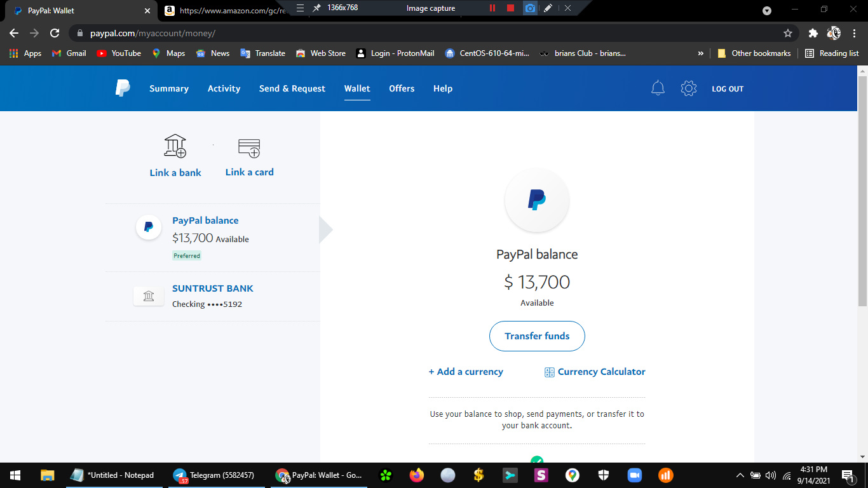Expand the hidden bookmarks overflow chevron
Viewport: 868px width, 488px height.
701,53
